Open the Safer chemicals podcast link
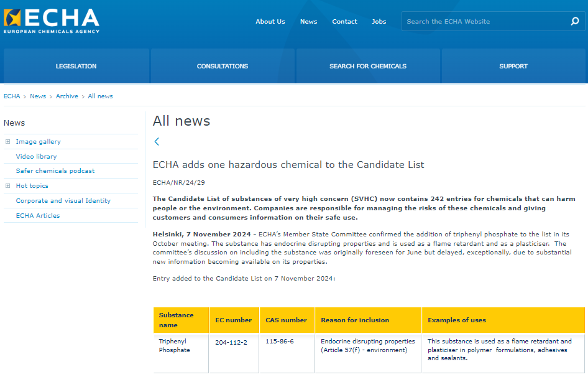The image size is (588, 377). 55,171
